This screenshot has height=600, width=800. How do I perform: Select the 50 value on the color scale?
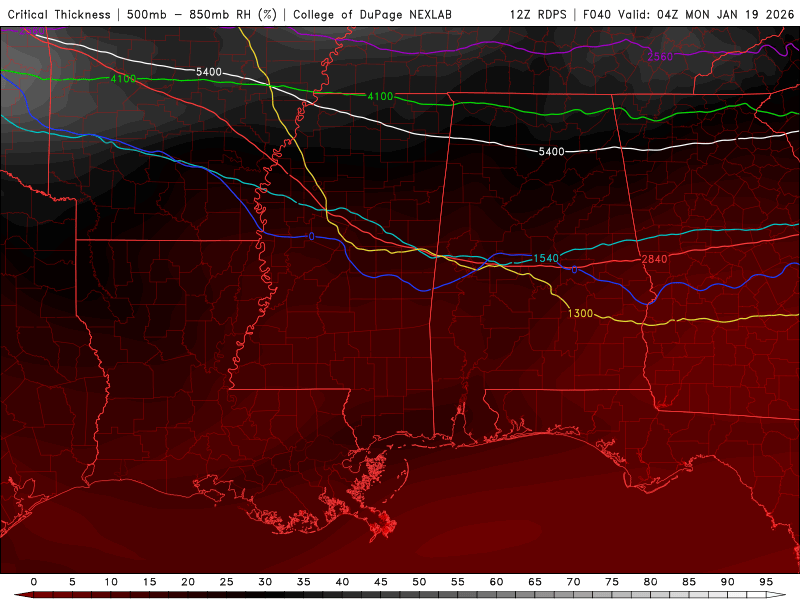pos(419,582)
